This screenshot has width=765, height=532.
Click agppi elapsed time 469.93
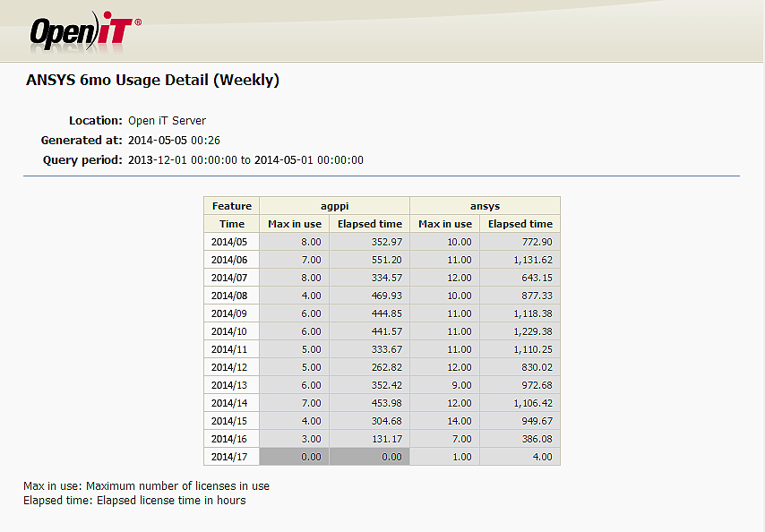pyautogui.click(x=370, y=296)
